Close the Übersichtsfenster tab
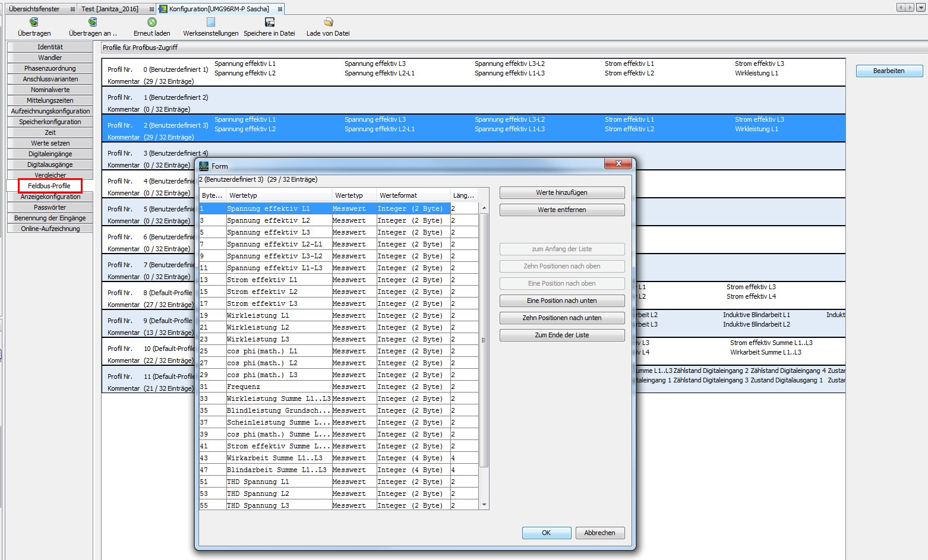Viewport: 928px width, 560px height. (72, 9)
